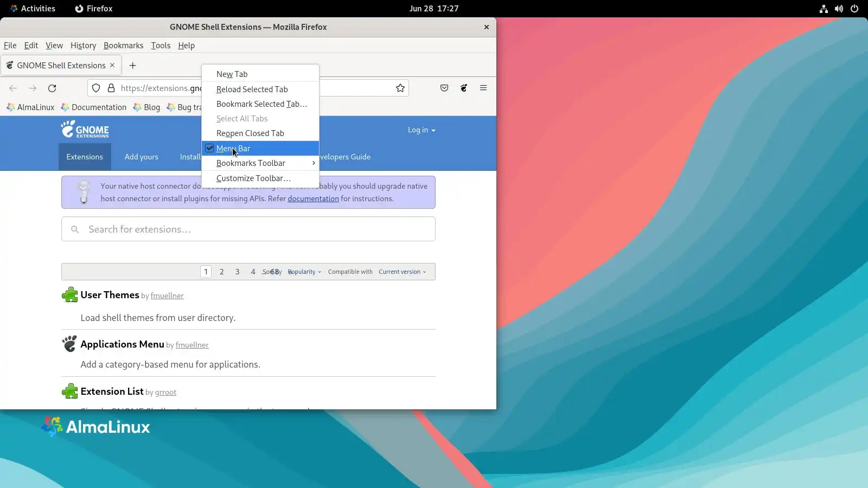The image size is (868, 488).
Task: Open the File menu
Action: pos(10,46)
